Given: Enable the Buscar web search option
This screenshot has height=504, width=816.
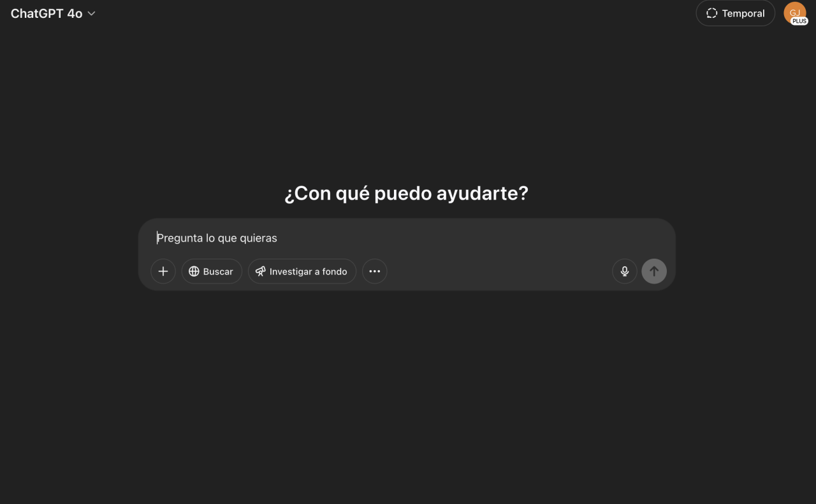Looking at the screenshot, I should (212, 271).
